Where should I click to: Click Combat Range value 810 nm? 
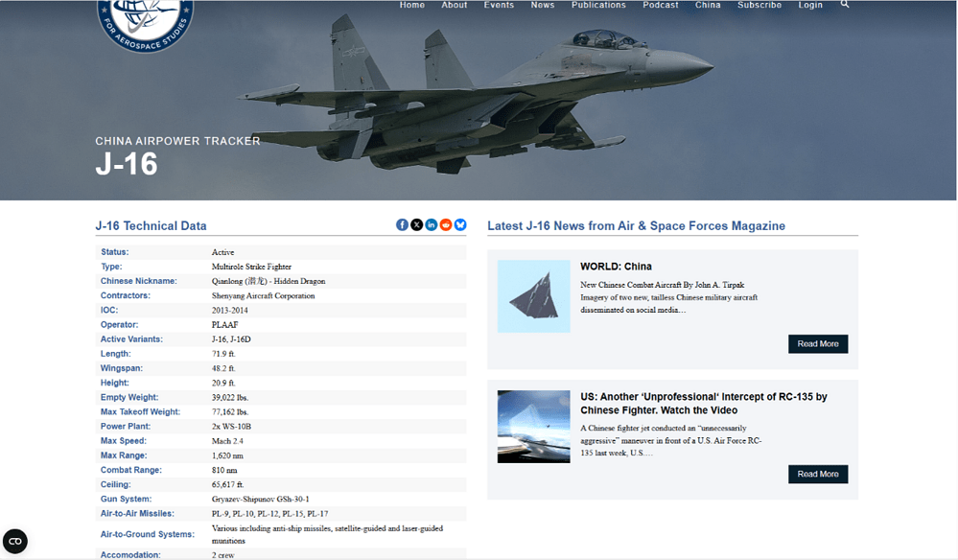point(224,470)
